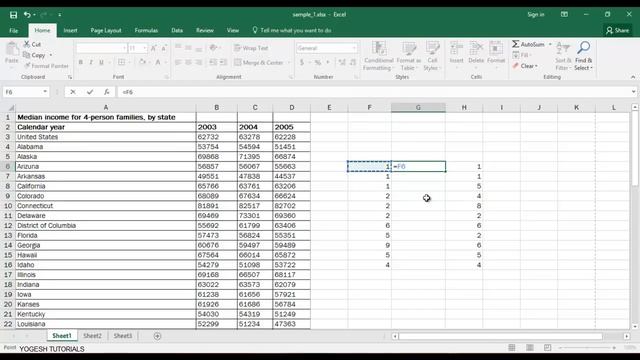640x360 pixels.
Task: Click the Undo arrow icon
Action: pyautogui.click(x=27, y=15)
